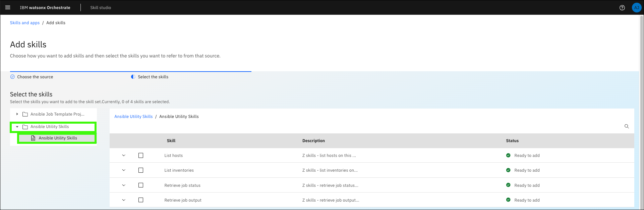
Task: Click the Ansible Job Template folder icon
Action: point(25,114)
